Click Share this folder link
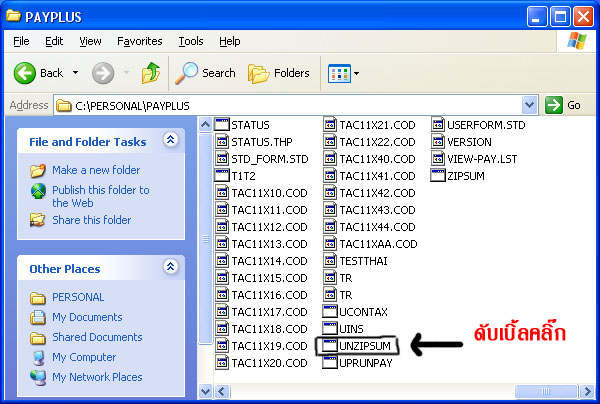This screenshot has height=404, width=600. (x=91, y=220)
